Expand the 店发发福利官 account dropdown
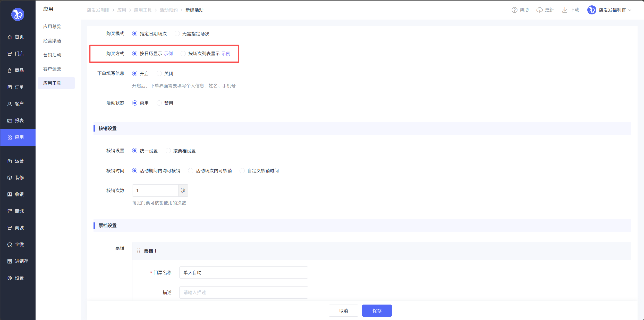This screenshot has width=644, height=320. [630, 10]
